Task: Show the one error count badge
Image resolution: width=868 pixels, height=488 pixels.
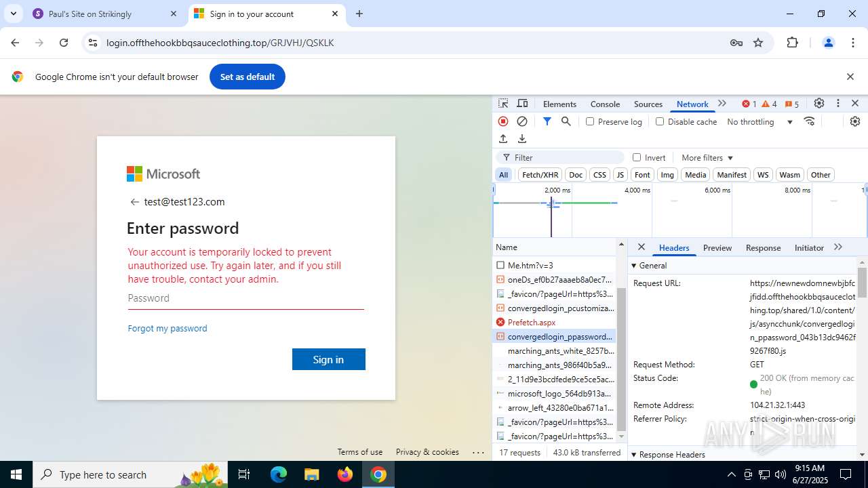Action: coord(749,104)
